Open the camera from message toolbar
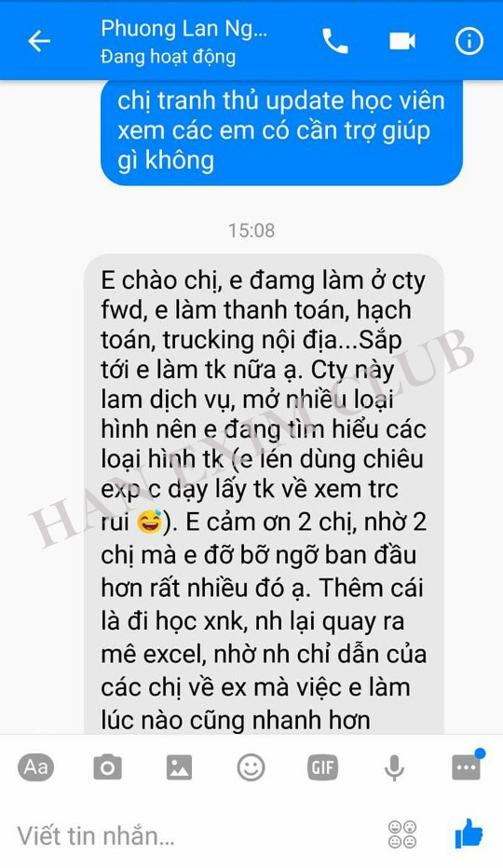Viewport: 503px width, 868px height. coord(107,767)
